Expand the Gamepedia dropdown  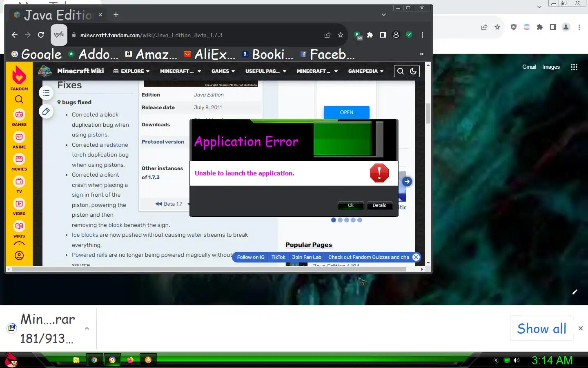point(366,71)
